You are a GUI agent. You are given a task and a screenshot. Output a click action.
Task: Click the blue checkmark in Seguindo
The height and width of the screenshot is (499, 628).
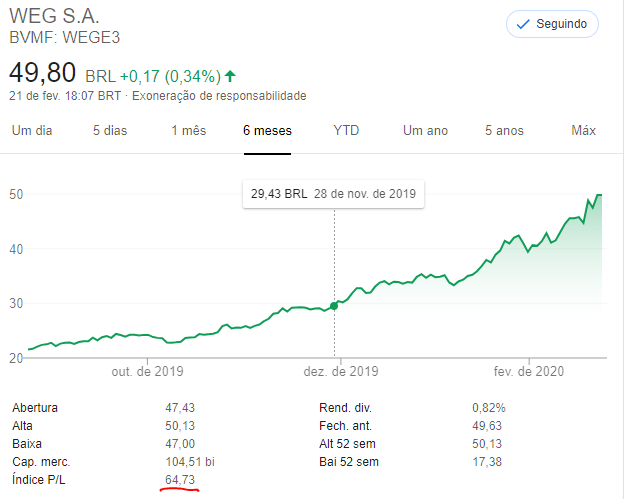point(523,24)
